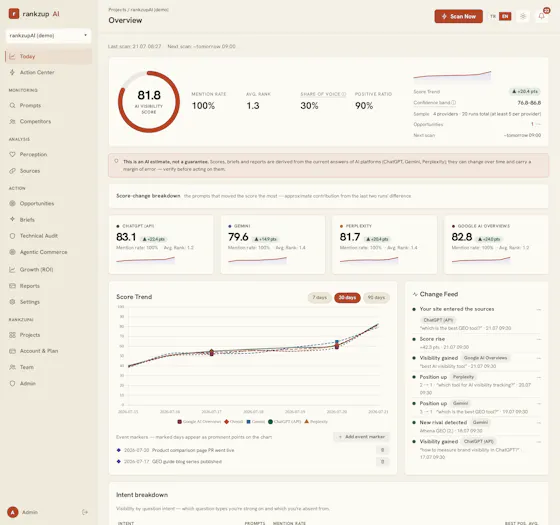Open the ChatGPT (API) provider card
The image size is (560, 525).
coord(161,245)
